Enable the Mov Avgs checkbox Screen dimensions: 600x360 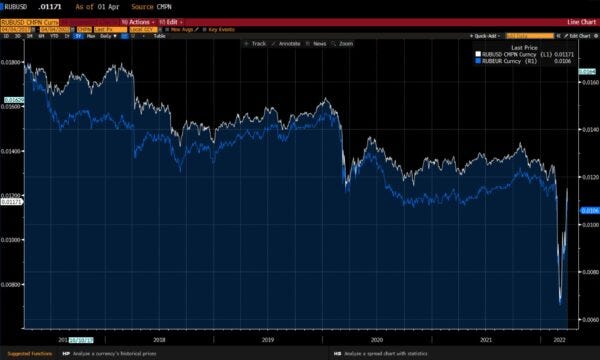click(167, 29)
